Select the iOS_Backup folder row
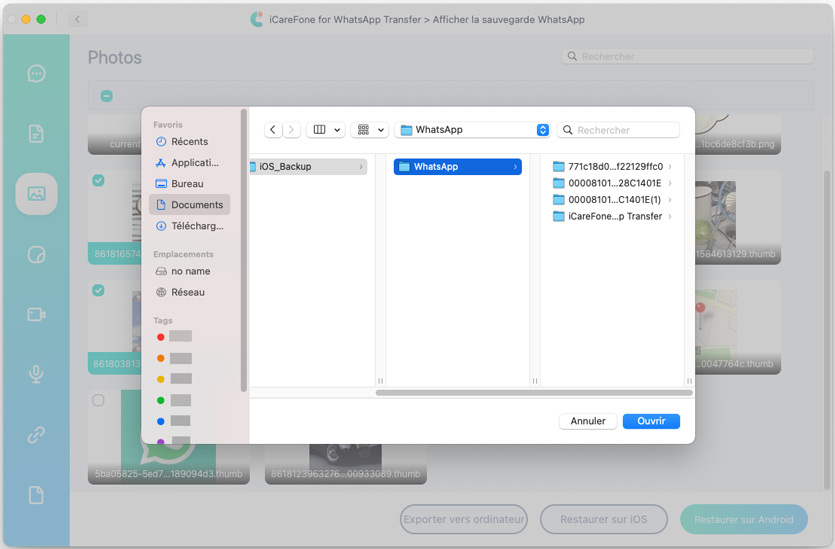Viewport: 835px width, 549px height. pyautogui.click(x=308, y=167)
